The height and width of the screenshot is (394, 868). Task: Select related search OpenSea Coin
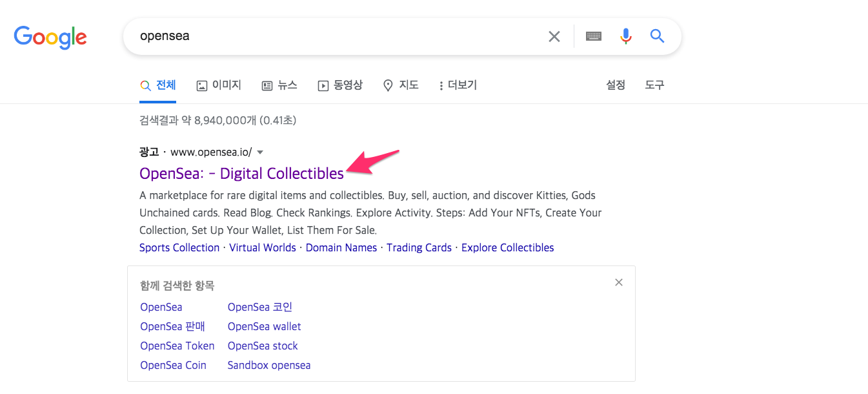point(173,365)
